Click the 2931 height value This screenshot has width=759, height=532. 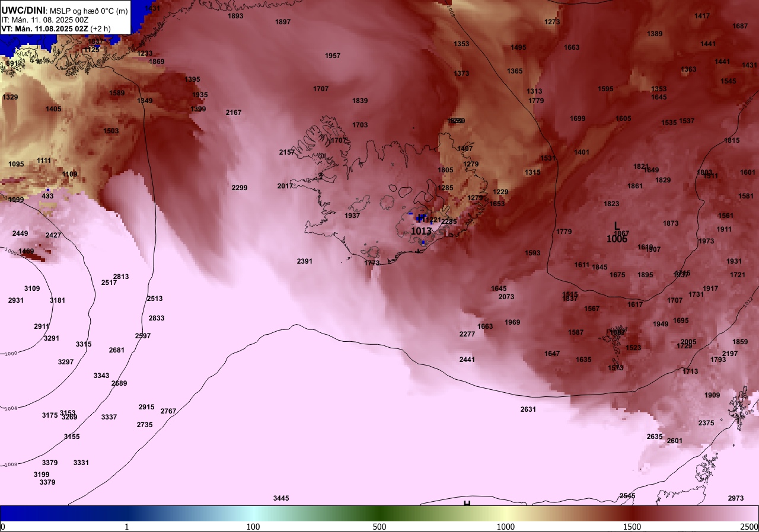click(16, 300)
